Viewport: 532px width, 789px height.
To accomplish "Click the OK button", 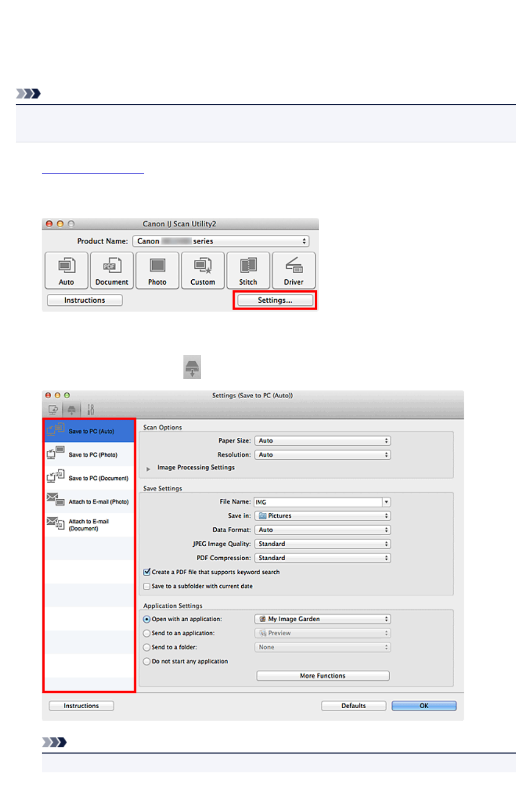I will click(424, 706).
